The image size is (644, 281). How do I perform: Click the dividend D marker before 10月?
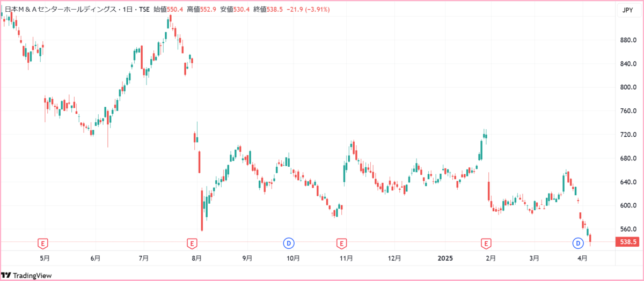coord(289,243)
